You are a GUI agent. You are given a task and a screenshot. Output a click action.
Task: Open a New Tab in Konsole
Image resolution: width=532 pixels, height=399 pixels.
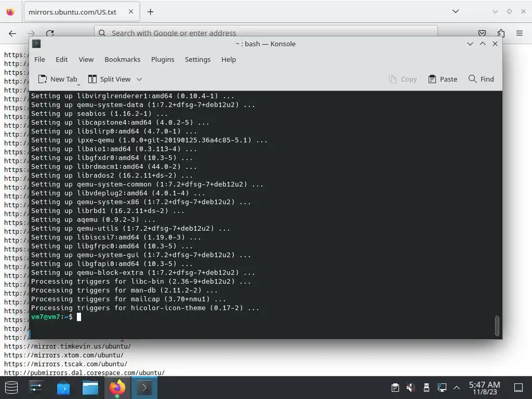[x=58, y=79]
